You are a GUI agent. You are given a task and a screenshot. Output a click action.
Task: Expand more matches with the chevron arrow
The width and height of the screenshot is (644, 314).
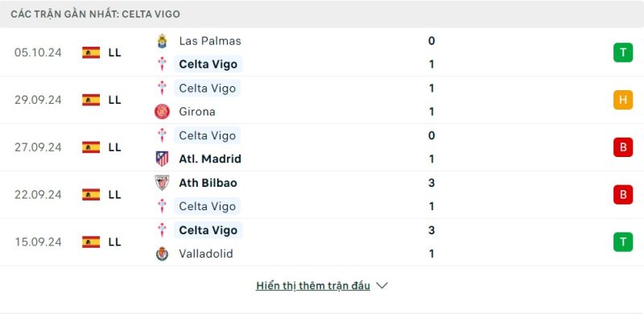click(x=382, y=286)
